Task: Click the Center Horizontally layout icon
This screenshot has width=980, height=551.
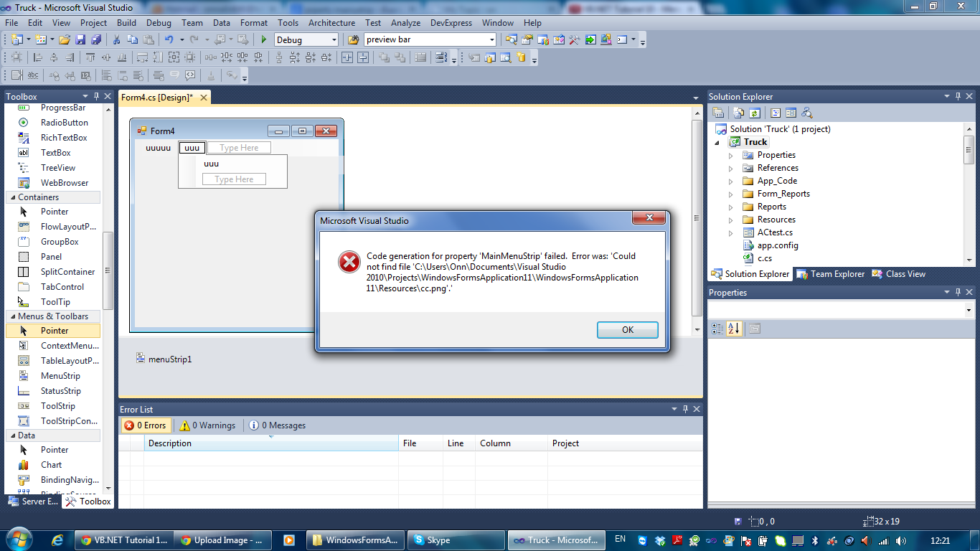Action: [347, 57]
